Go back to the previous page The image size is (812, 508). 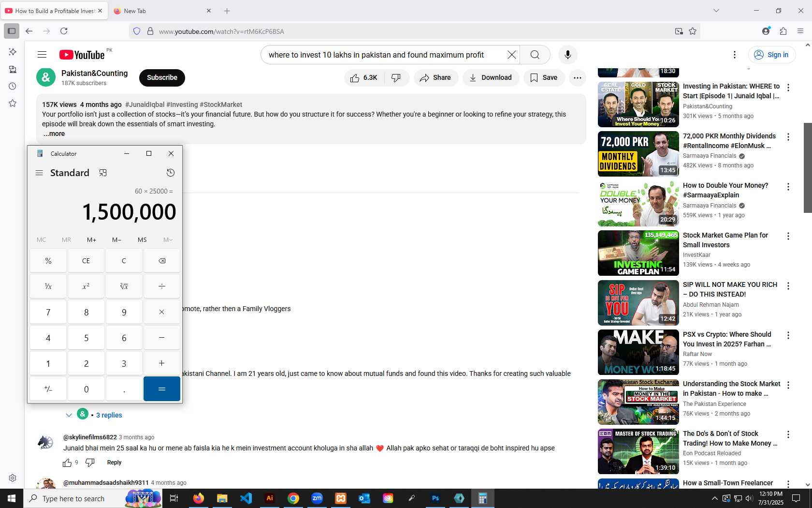(x=29, y=31)
